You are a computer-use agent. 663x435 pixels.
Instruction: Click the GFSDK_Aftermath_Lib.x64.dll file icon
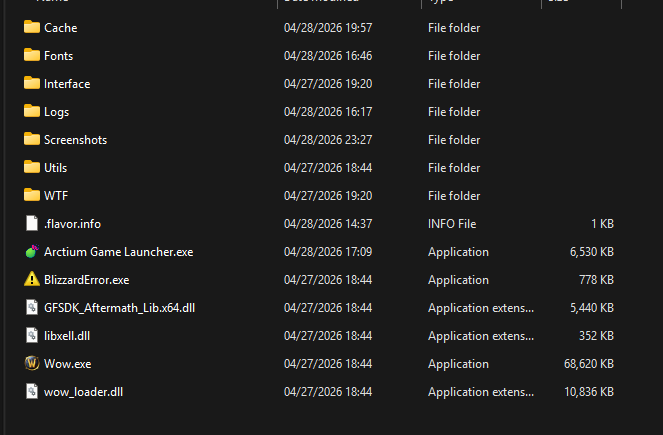(31, 308)
